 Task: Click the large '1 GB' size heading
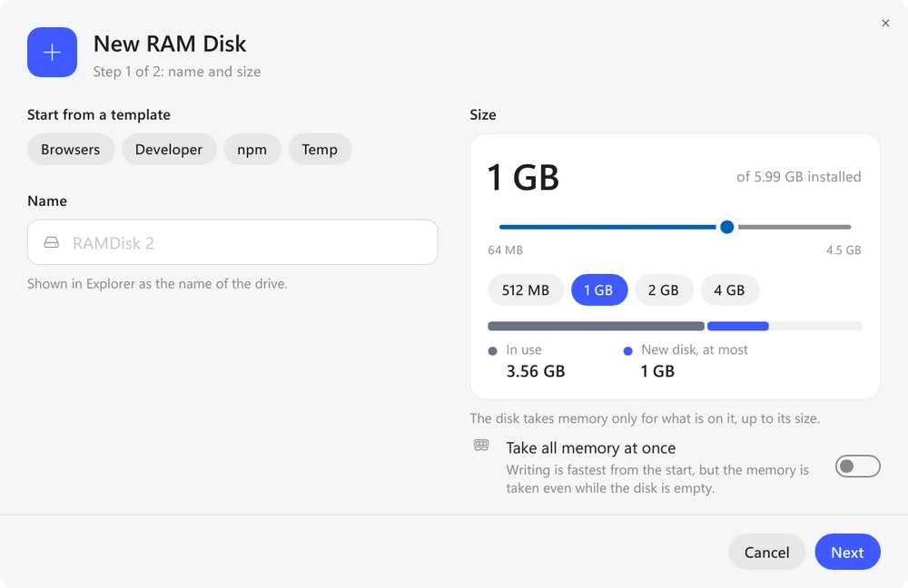pos(524,177)
